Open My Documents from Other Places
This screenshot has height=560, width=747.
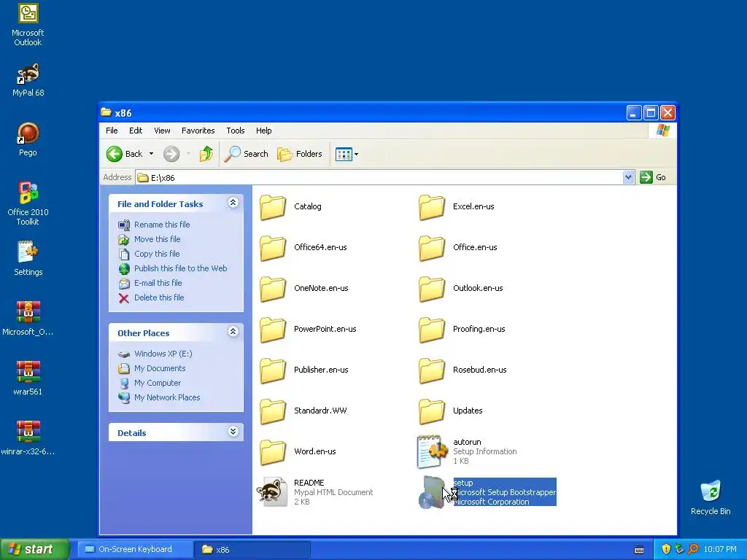[x=160, y=368]
